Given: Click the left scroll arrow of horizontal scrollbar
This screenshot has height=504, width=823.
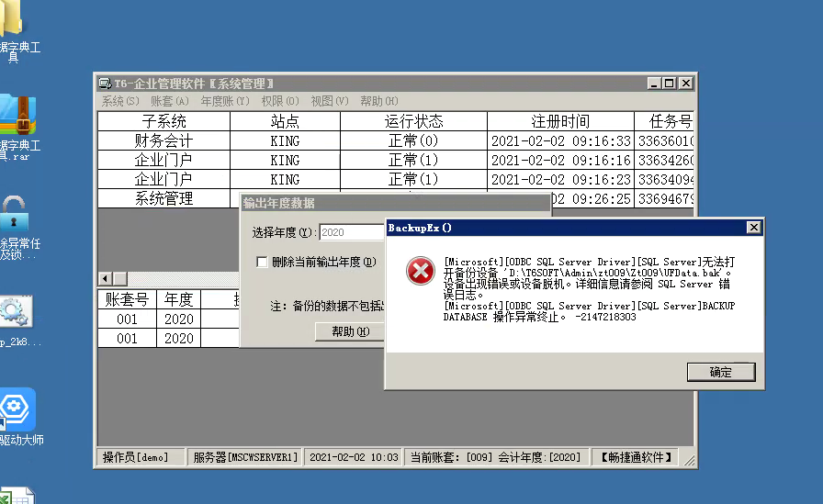Looking at the screenshot, I should pyautogui.click(x=105, y=278).
